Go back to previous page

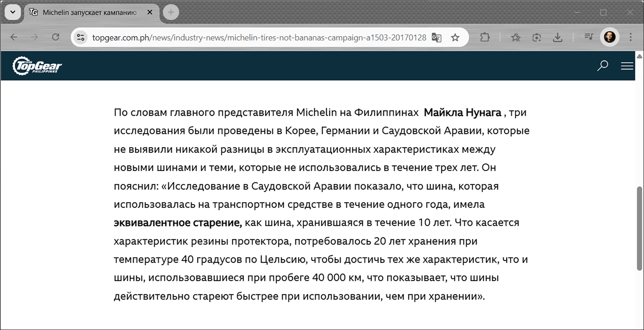point(14,37)
